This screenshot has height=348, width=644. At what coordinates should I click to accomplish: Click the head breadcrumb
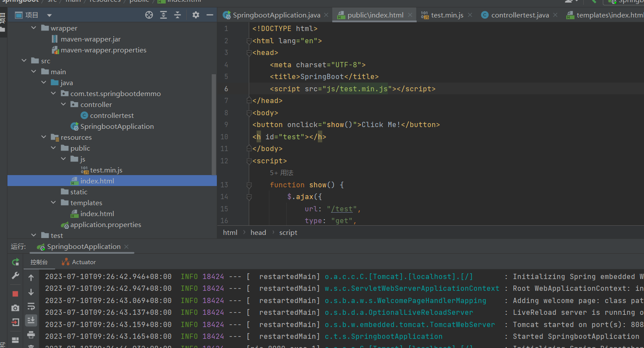tap(258, 232)
